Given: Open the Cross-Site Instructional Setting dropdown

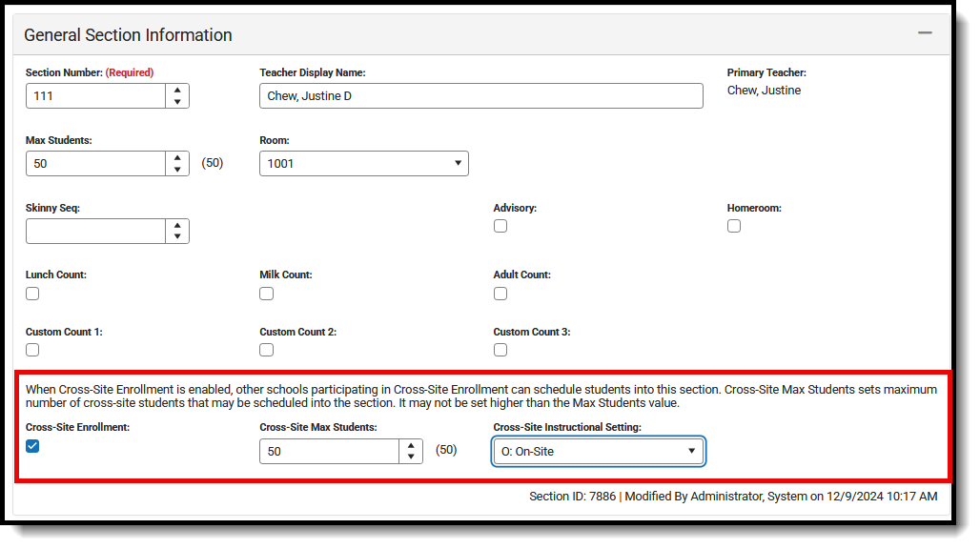Looking at the screenshot, I should (691, 451).
